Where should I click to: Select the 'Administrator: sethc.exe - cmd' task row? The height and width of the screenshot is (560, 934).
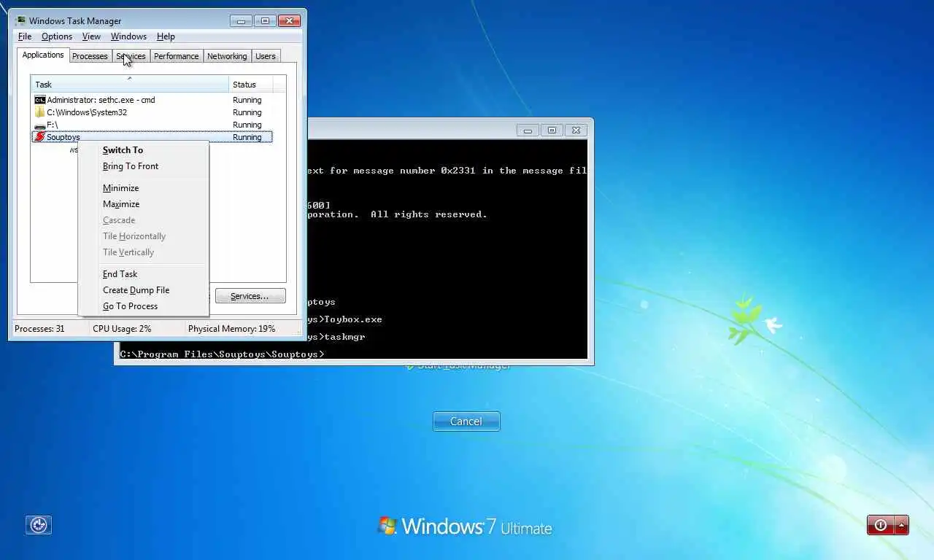[153, 100]
